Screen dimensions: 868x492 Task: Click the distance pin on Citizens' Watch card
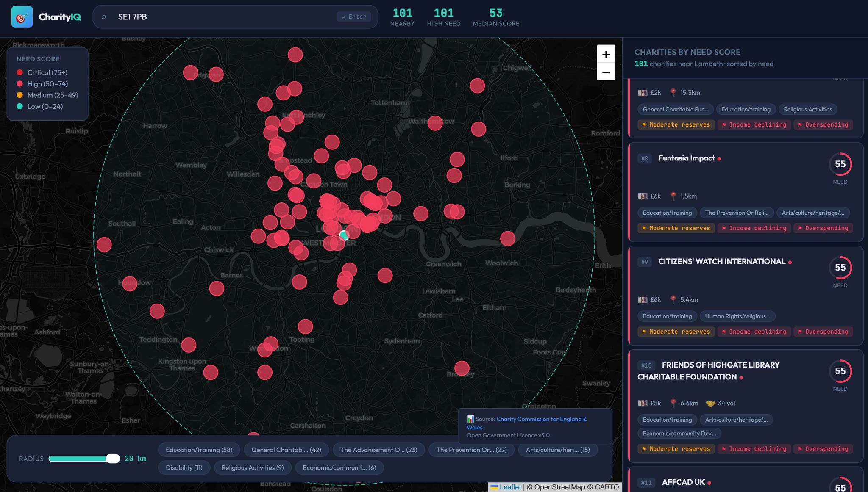[x=673, y=300]
